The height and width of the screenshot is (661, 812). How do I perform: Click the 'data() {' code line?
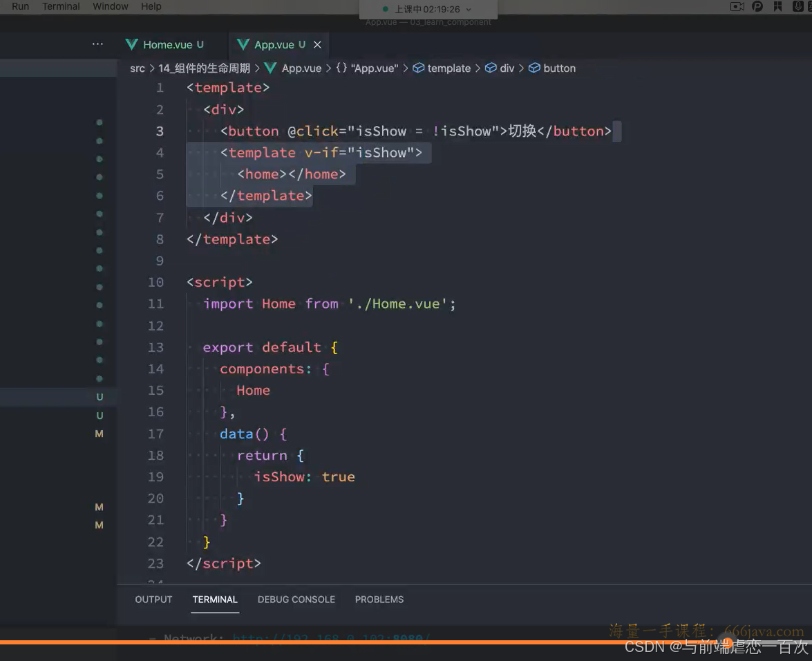tap(253, 434)
